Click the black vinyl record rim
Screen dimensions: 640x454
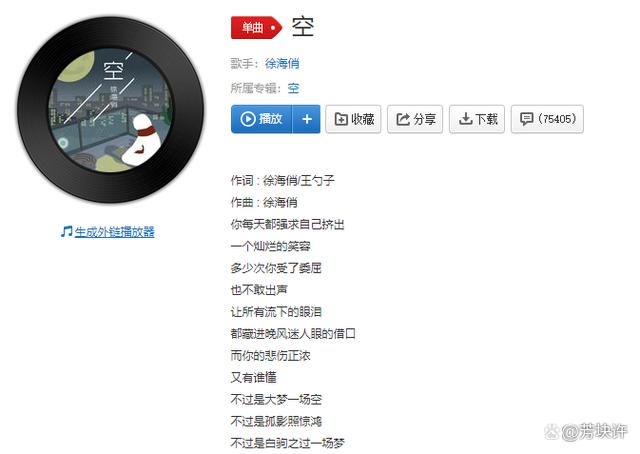[110, 187]
